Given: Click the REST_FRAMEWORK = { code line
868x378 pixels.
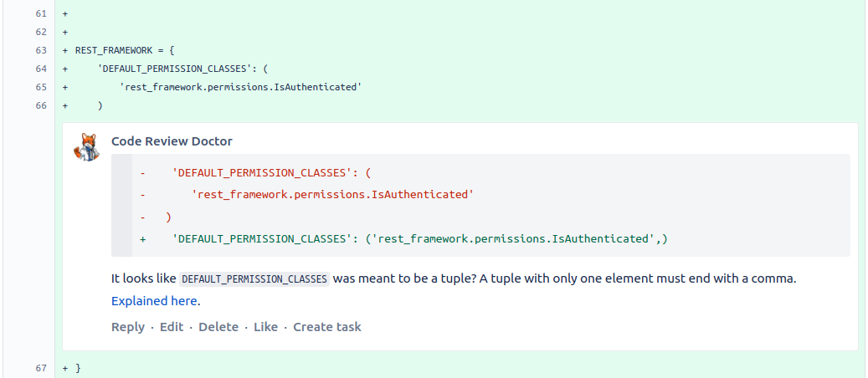Looking at the screenshot, I should pyautogui.click(x=125, y=50).
